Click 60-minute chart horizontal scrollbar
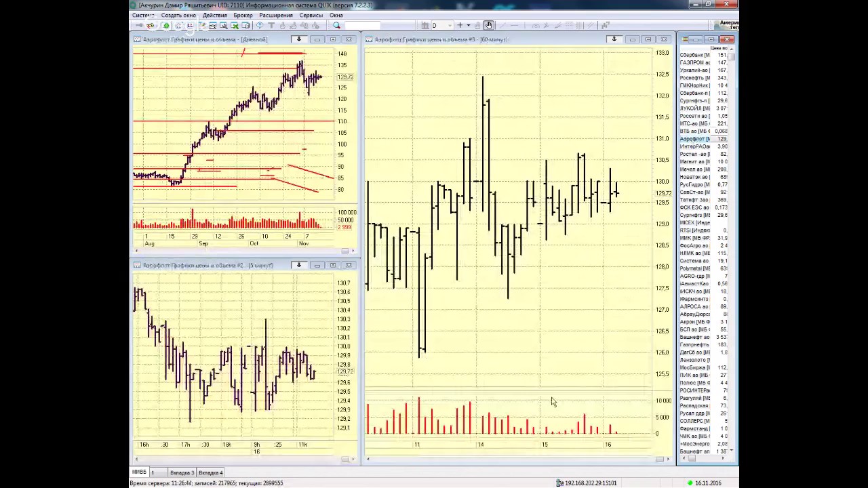Image resolution: width=868 pixels, height=488 pixels. (517, 459)
